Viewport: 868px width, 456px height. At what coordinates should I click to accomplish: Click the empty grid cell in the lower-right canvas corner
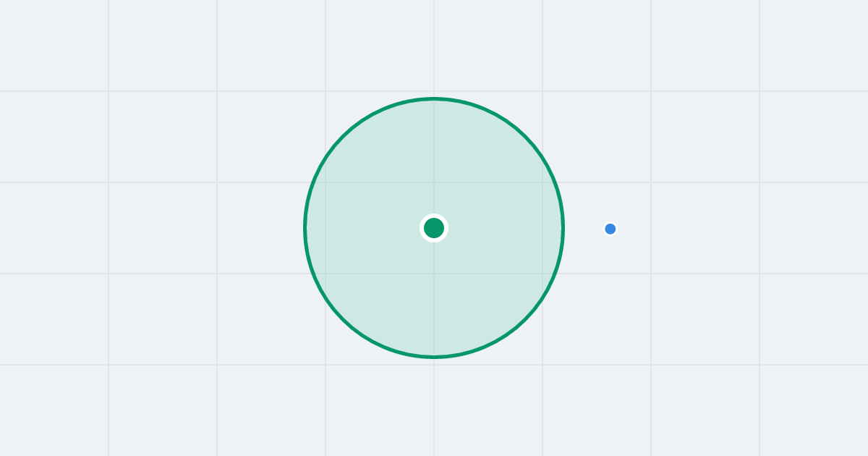pyautogui.click(x=814, y=410)
